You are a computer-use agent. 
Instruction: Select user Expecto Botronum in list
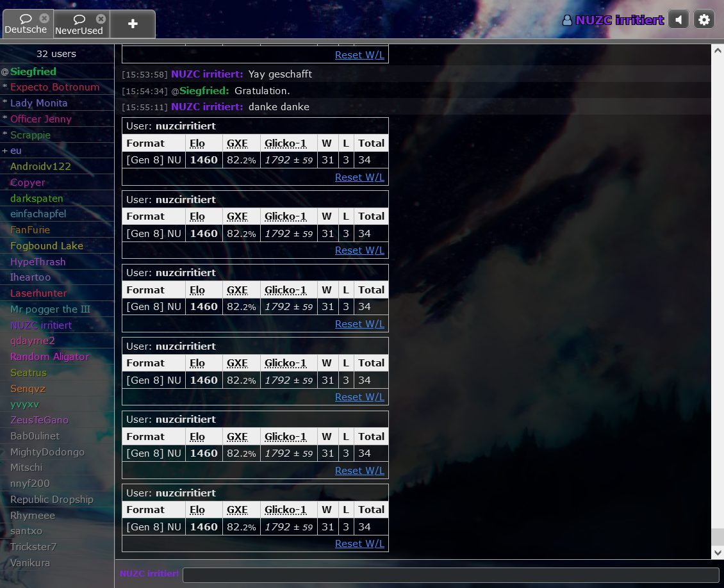point(54,87)
